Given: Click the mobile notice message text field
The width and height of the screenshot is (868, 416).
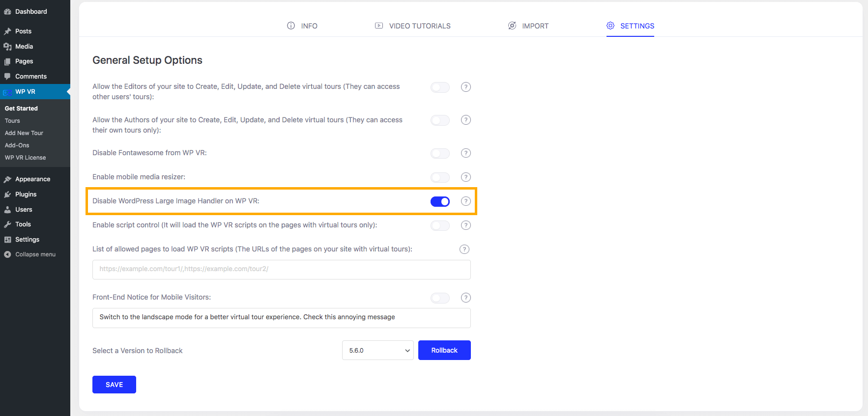Looking at the screenshot, I should (282, 318).
